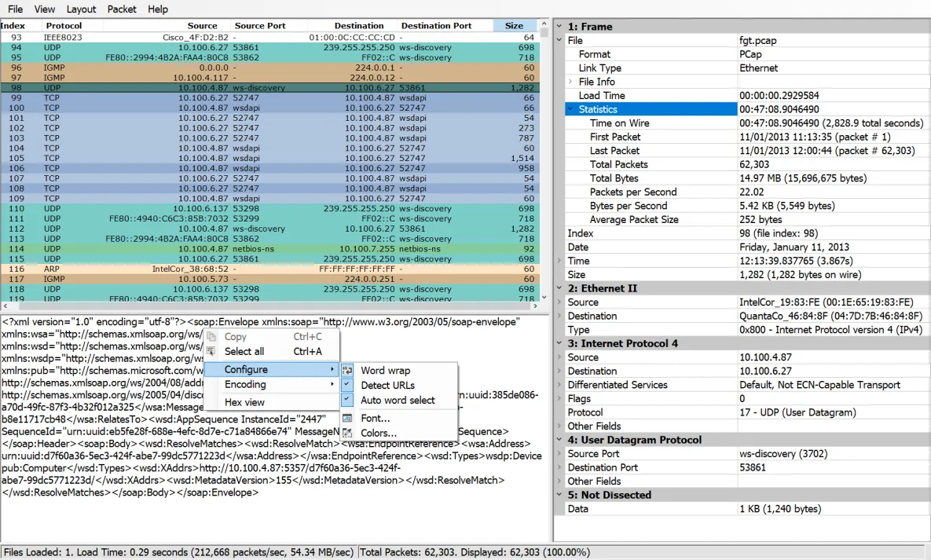
Task: Click the packet list scroll up arrow
Action: point(544,24)
